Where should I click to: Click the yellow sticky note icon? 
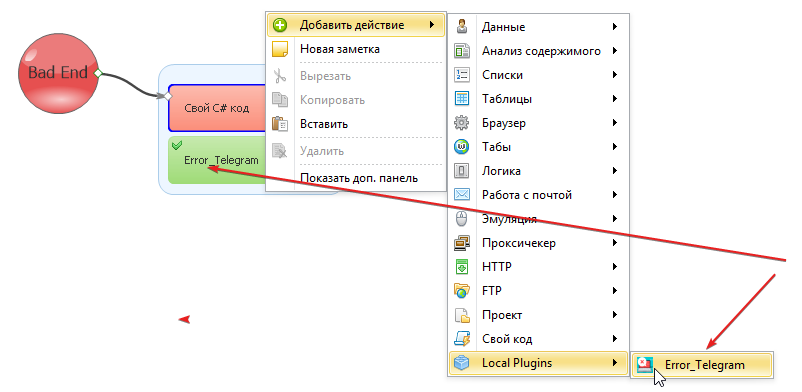tap(280, 49)
